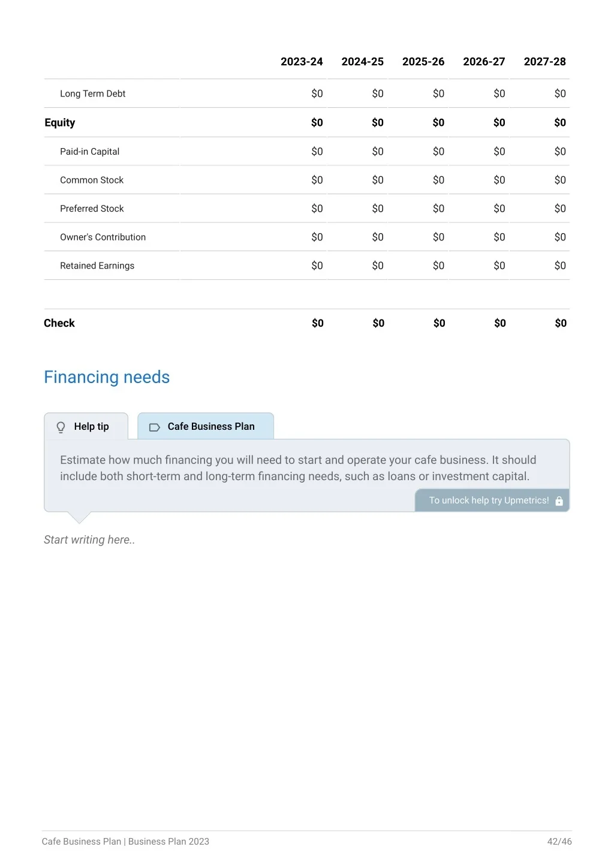Image resolution: width=614 pixels, height=868 pixels.
Task: Open the Help tip tab
Action: click(x=86, y=426)
